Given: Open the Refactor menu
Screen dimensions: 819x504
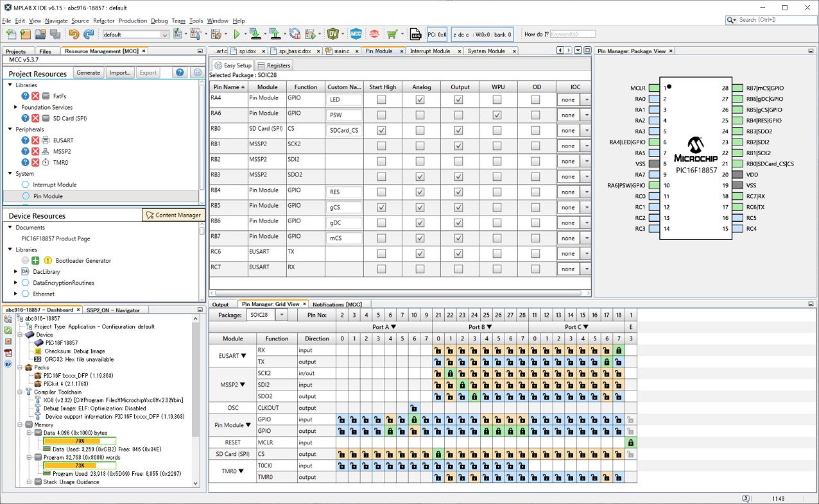Looking at the screenshot, I should point(104,21).
